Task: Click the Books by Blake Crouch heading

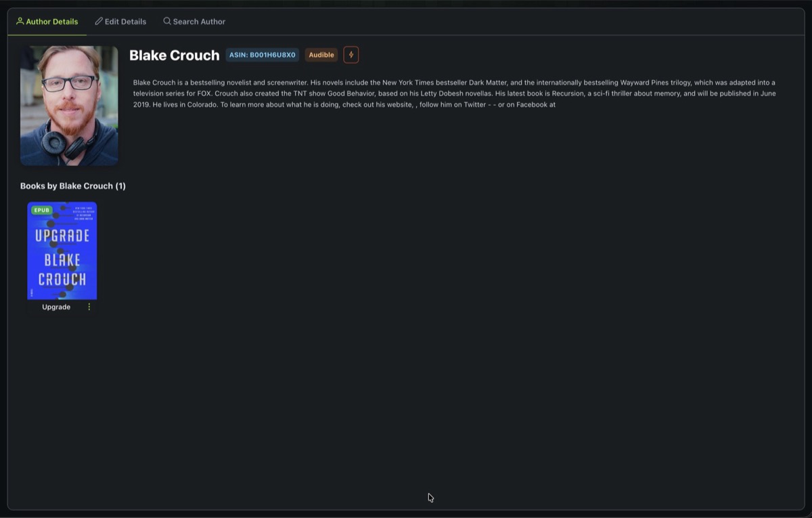Action: (x=73, y=186)
